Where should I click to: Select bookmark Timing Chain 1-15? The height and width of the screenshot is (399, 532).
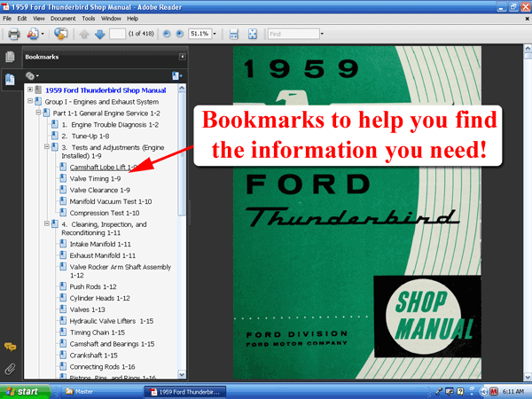(98, 332)
